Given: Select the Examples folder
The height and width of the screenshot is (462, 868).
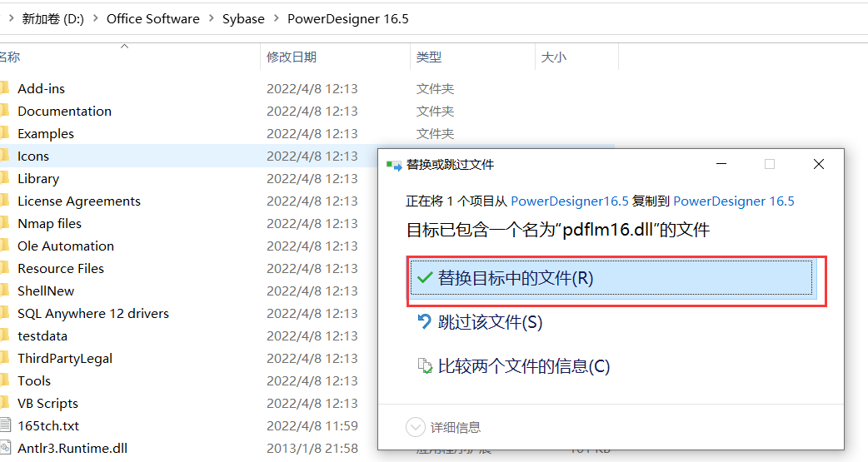Looking at the screenshot, I should (45, 134).
